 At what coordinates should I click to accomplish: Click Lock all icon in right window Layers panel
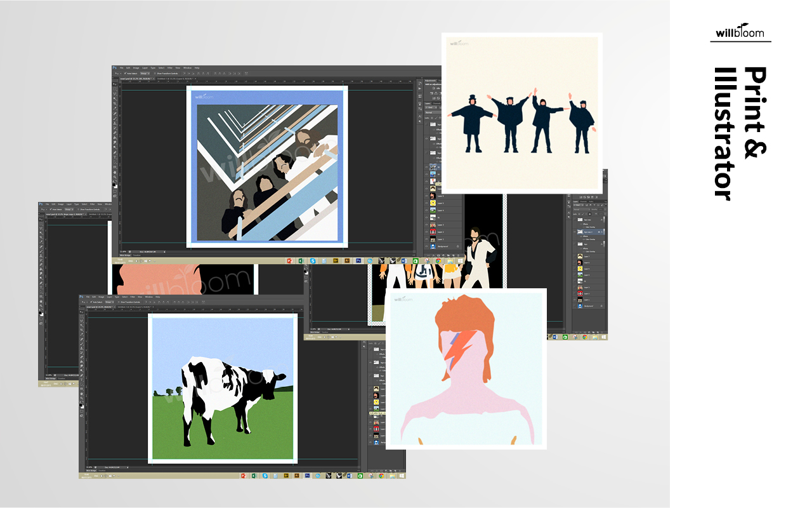[x=589, y=214]
